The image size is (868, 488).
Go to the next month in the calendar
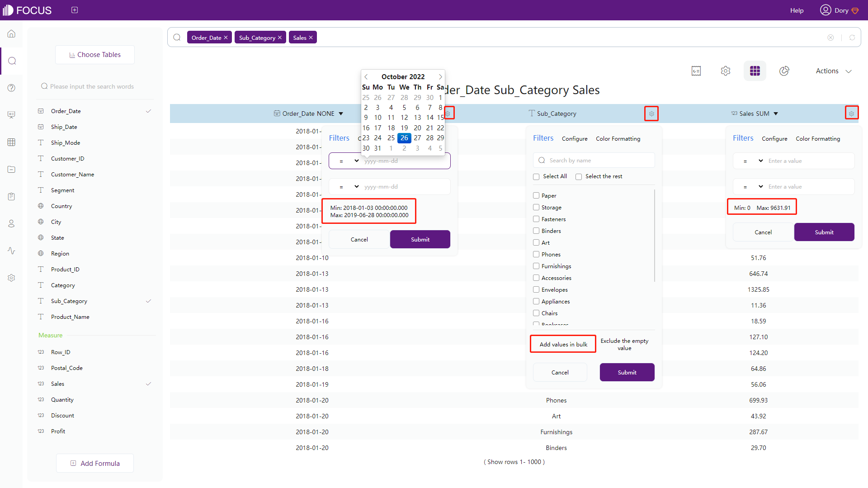[x=440, y=77]
